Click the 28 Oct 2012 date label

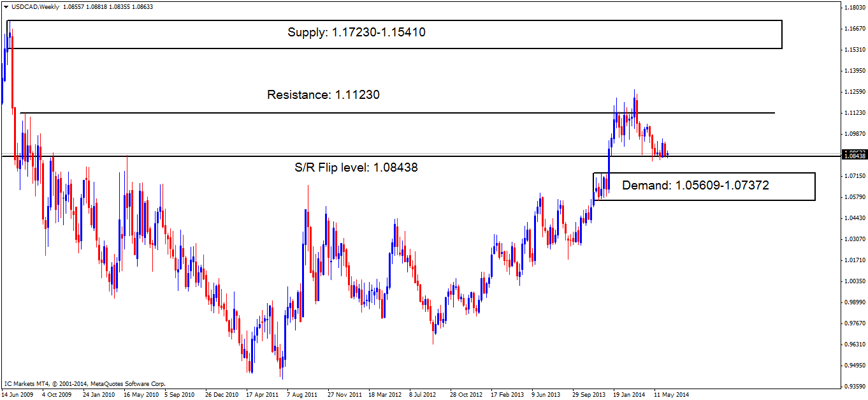(467, 395)
